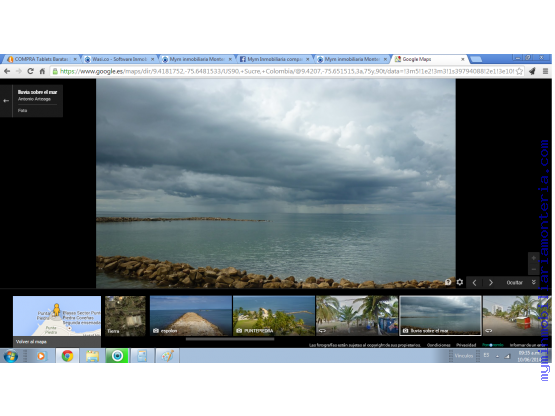Click the green camera app taskbar icon
This screenshot has width=555, height=416.
point(117,356)
